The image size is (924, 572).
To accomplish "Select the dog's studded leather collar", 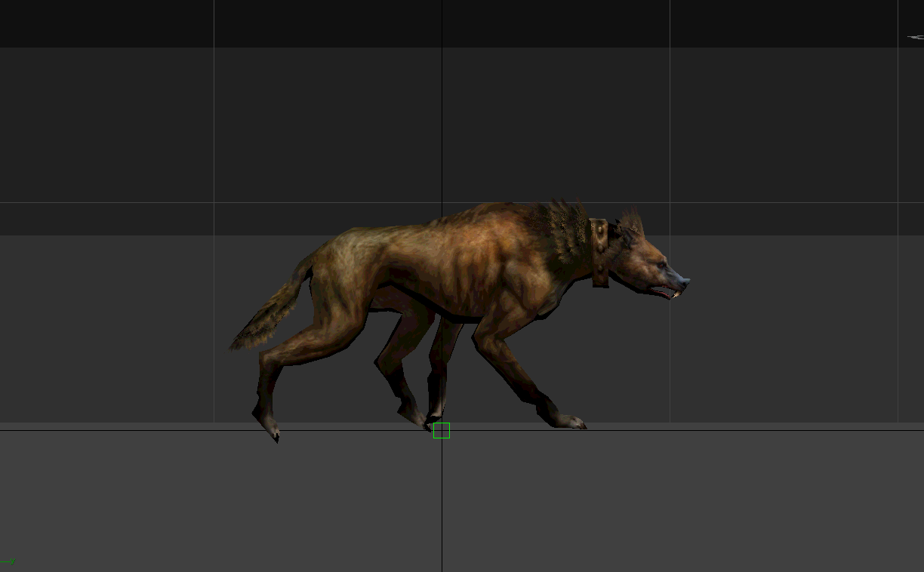I will tap(599, 251).
